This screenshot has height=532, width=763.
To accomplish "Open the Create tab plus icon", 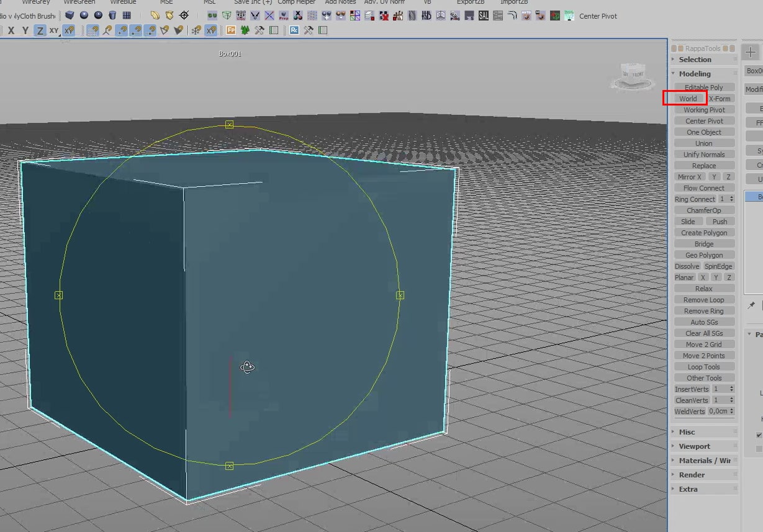I will coord(751,52).
